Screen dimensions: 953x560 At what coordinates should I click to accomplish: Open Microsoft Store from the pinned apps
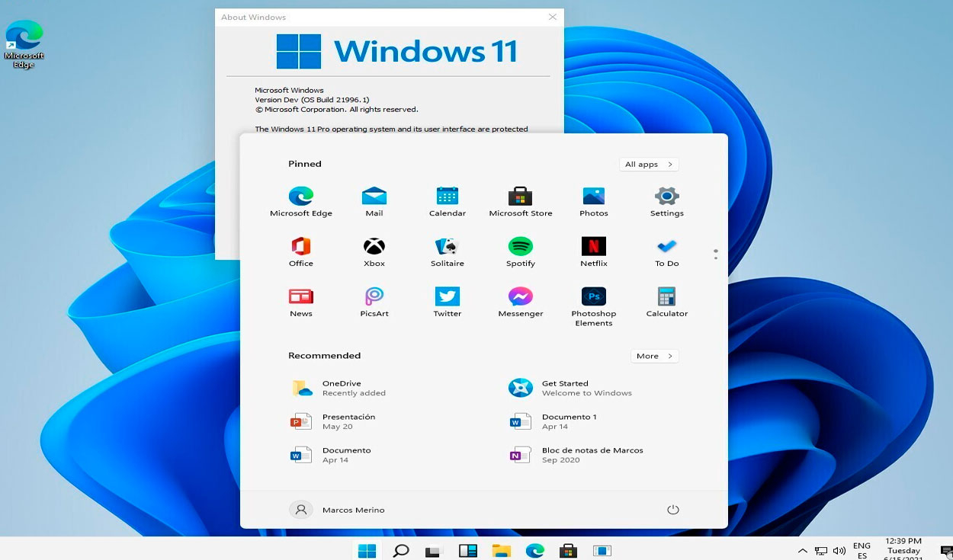pyautogui.click(x=521, y=202)
